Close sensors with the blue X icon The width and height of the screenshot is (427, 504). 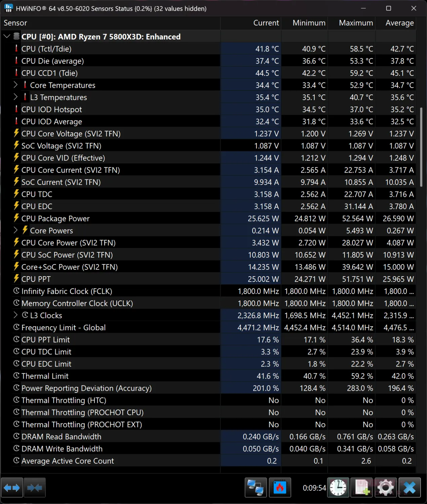[410, 488]
